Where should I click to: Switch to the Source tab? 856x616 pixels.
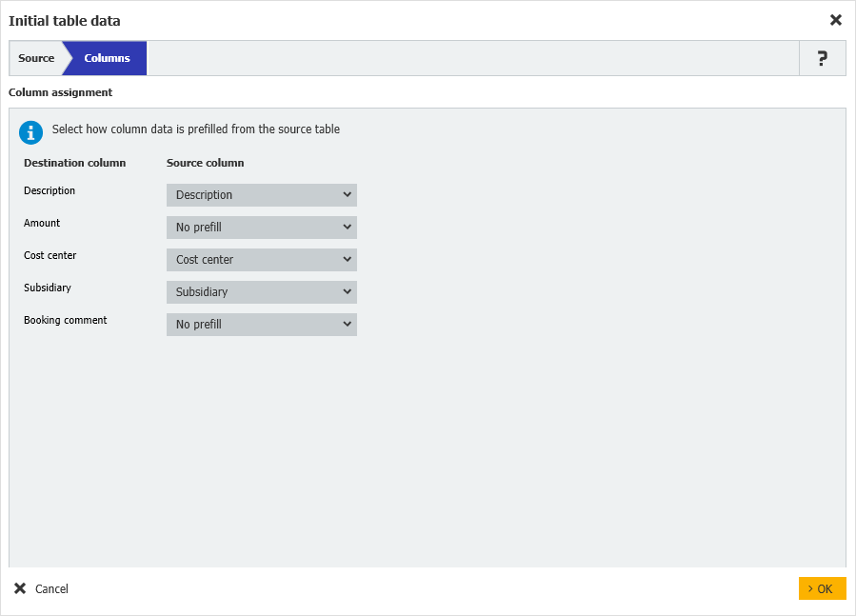(x=36, y=58)
